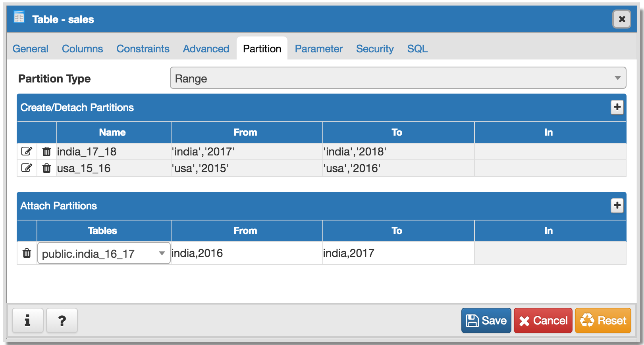Screen dimensions: 644x345
Task: Click the To field containing india,2017
Action: click(x=398, y=253)
